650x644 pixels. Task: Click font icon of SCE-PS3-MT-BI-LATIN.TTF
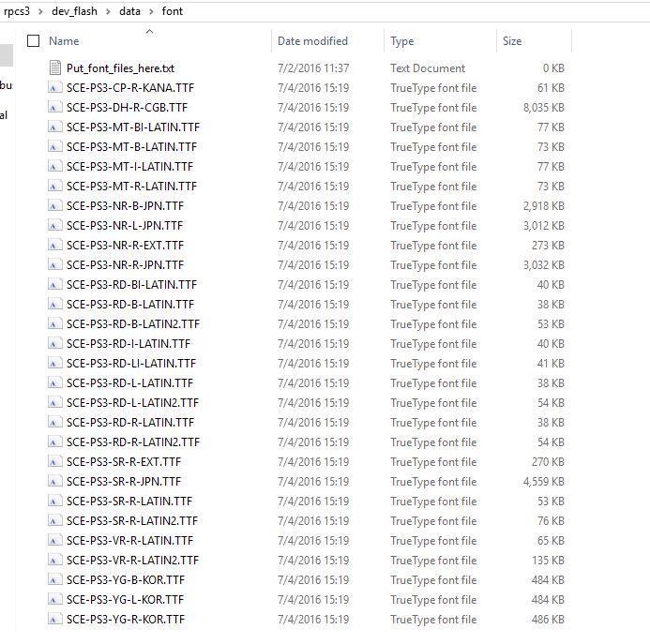(54, 127)
